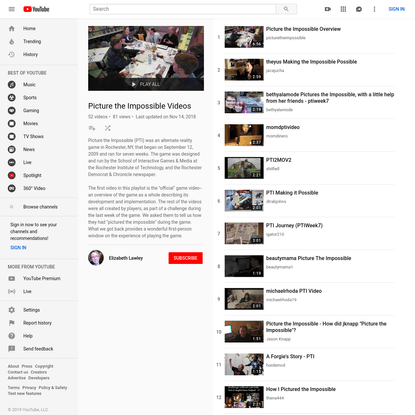
Task: Select the Trending menu label
Action: [32, 41]
